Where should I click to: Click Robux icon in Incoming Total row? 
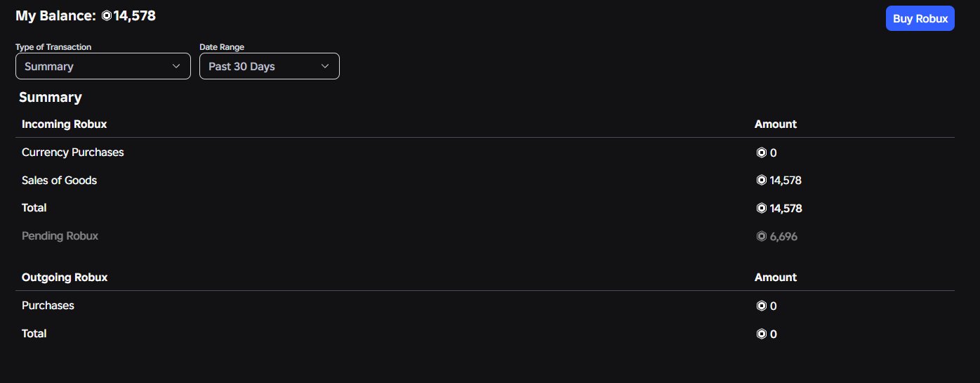pos(761,208)
